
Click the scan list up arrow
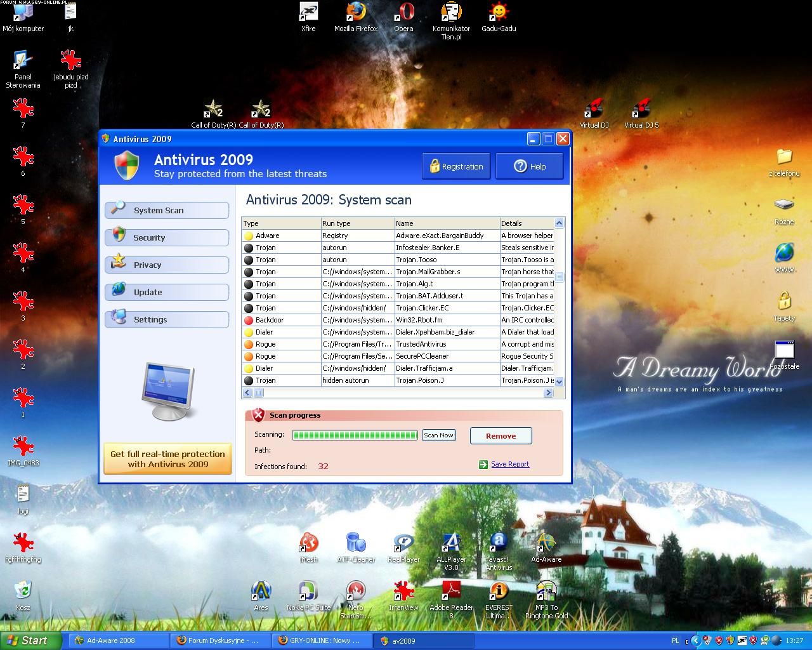[559, 223]
